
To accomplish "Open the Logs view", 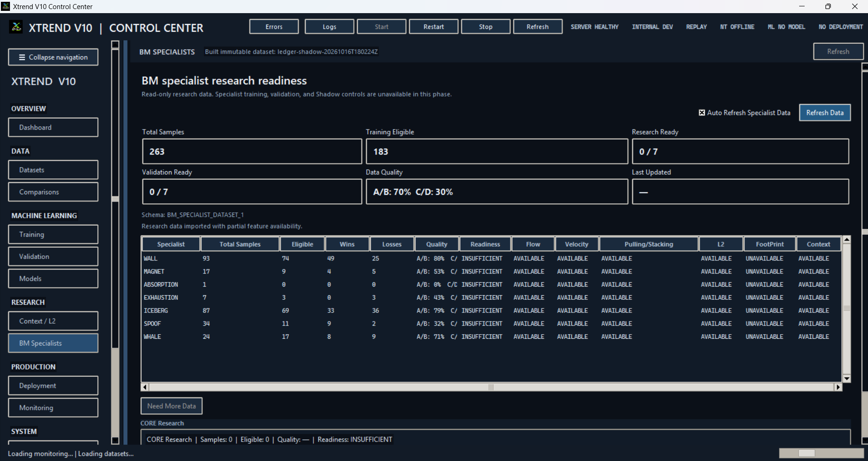I will point(329,27).
